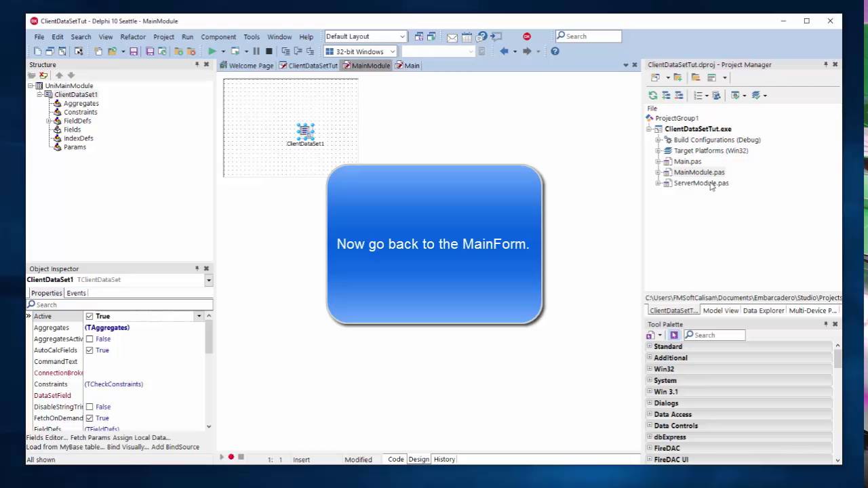The width and height of the screenshot is (868, 488).
Task: Toggle the DisableStringTrim checkbox
Action: (90, 407)
